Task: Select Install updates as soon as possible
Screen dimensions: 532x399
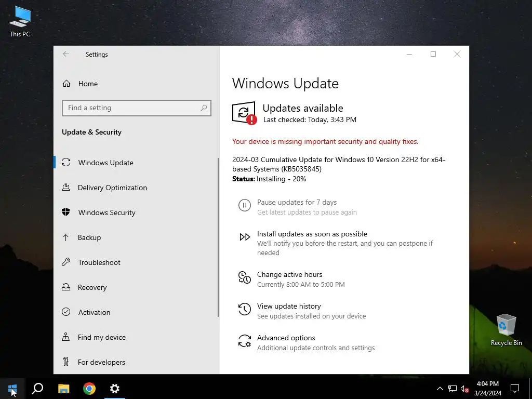Action: (312, 234)
